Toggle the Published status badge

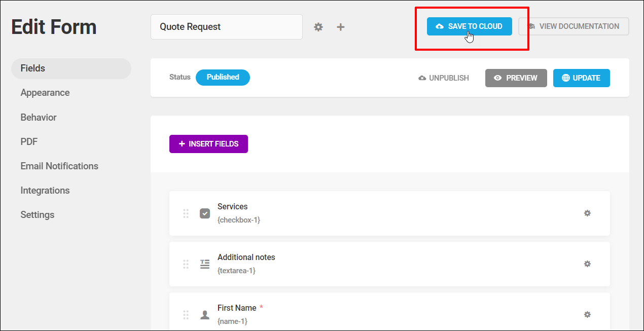(x=223, y=78)
